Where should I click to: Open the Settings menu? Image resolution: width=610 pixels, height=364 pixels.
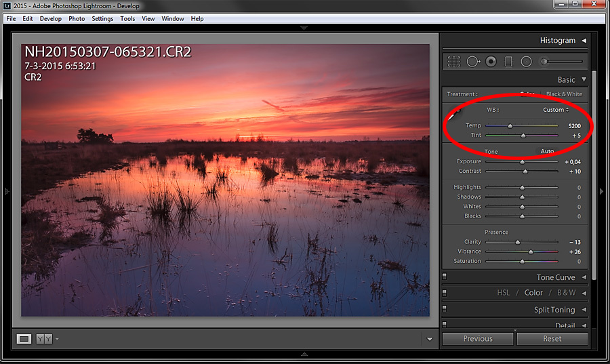tap(102, 19)
